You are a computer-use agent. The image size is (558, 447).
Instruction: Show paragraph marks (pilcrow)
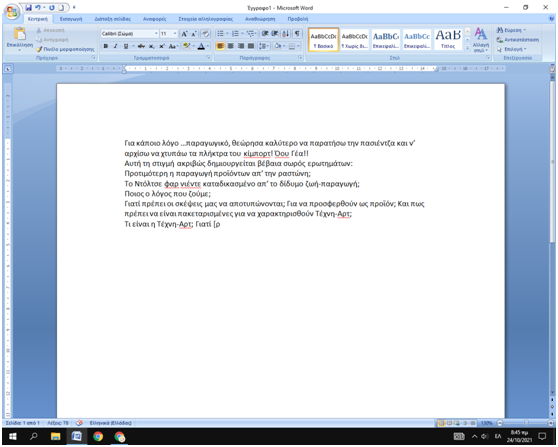[x=297, y=34]
